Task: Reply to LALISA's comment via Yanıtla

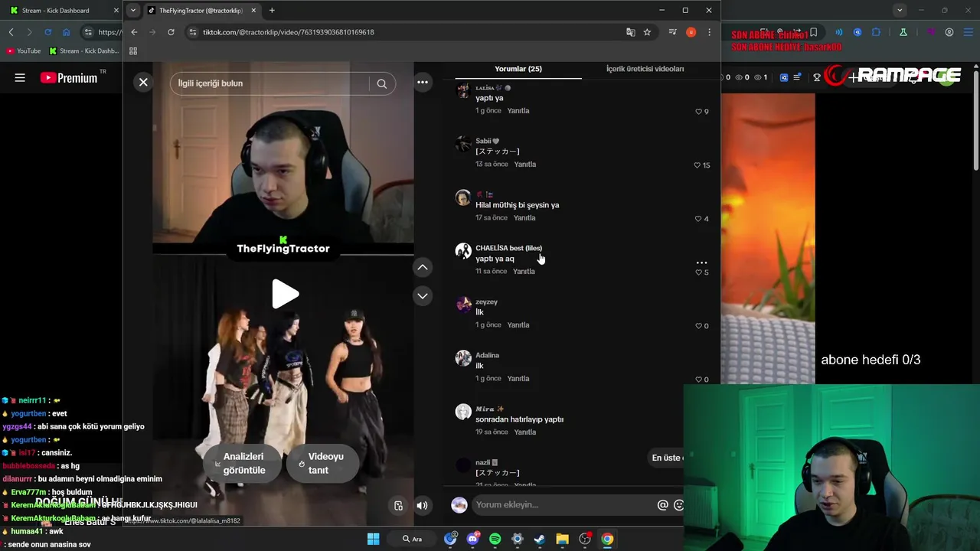Action: coord(518,111)
